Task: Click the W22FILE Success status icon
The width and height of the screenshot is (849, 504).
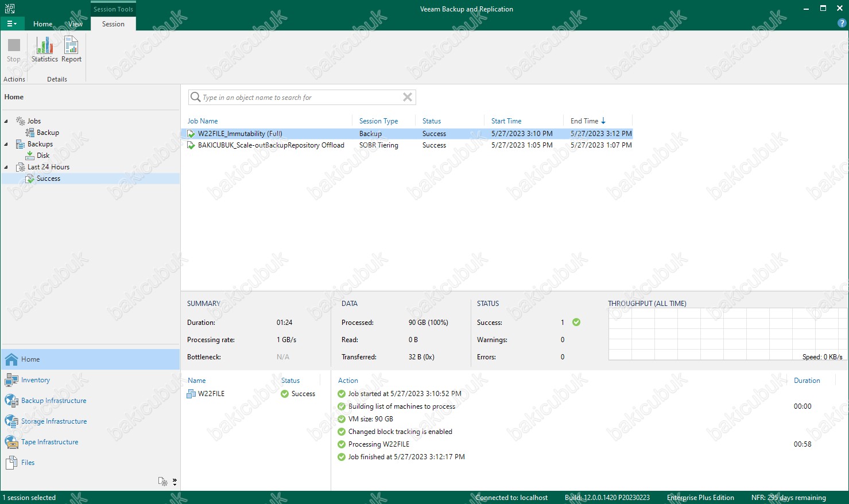Action: pos(284,394)
